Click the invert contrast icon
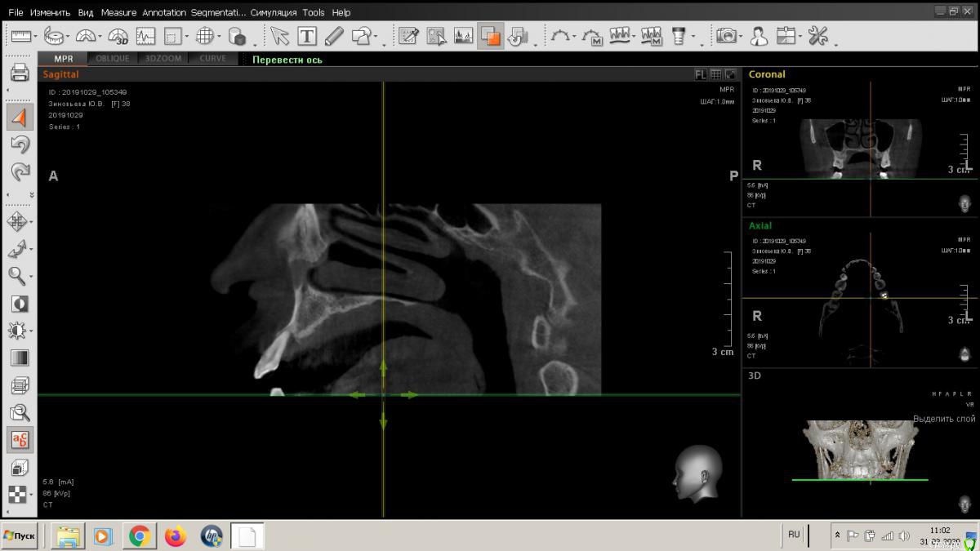Image resolution: width=980 pixels, height=551 pixels. 19,304
